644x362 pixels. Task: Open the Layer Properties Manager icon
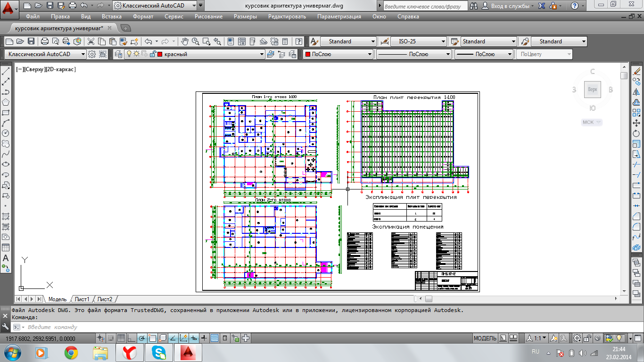(118, 54)
